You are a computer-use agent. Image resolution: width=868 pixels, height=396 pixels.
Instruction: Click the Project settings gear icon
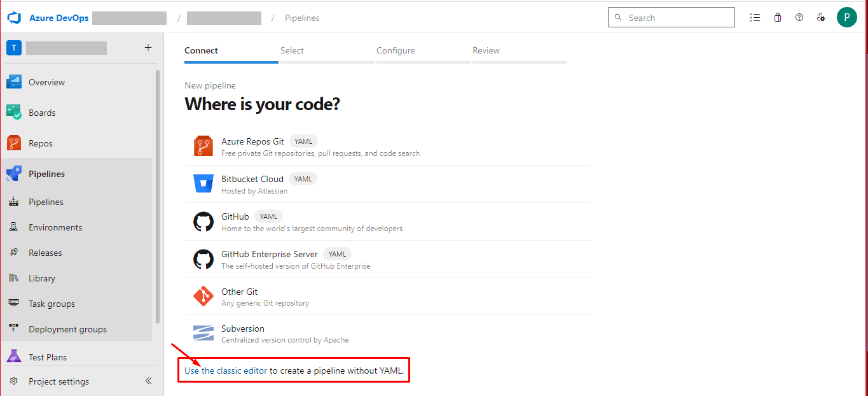click(14, 381)
